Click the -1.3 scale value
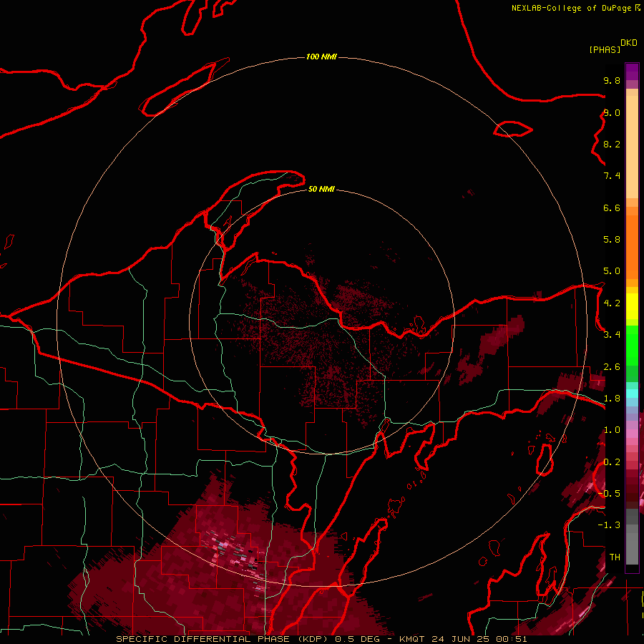The height and width of the screenshot is (644, 644). coord(609,525)
